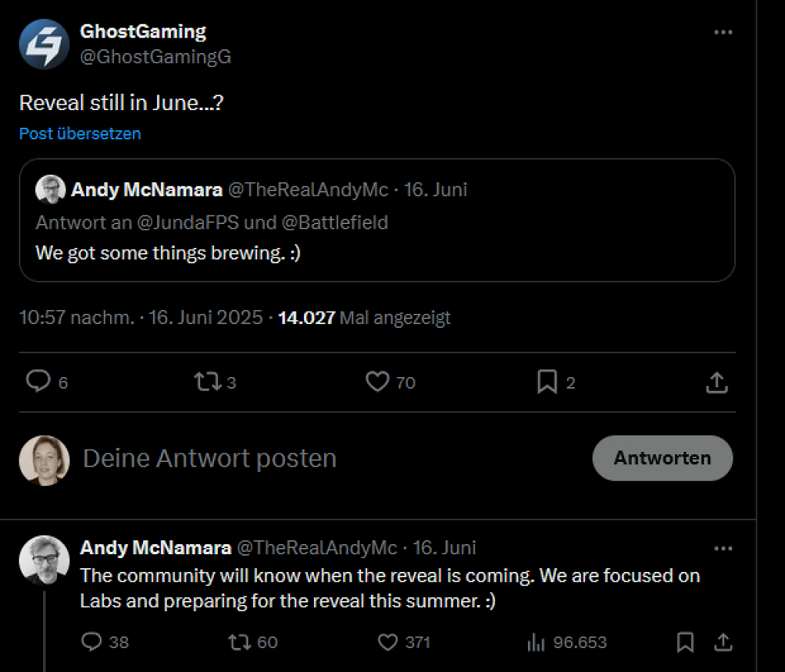Share Andy McNamara's reply
Viewport: 785px width, 672px height.
tap(723, 642)
